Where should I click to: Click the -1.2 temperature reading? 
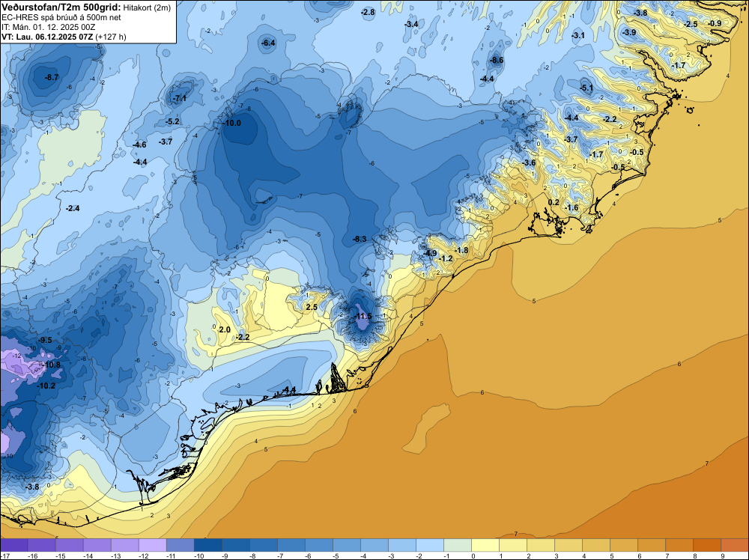(x=446, y=258)
